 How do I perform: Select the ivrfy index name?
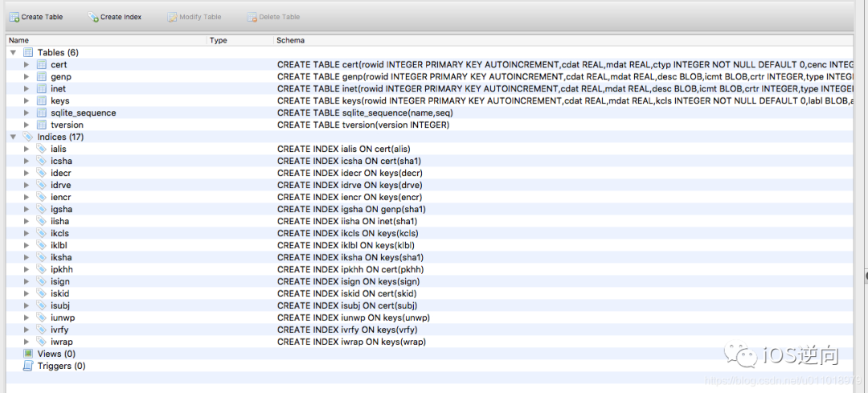pyautogui.click(x=59, y=330)
